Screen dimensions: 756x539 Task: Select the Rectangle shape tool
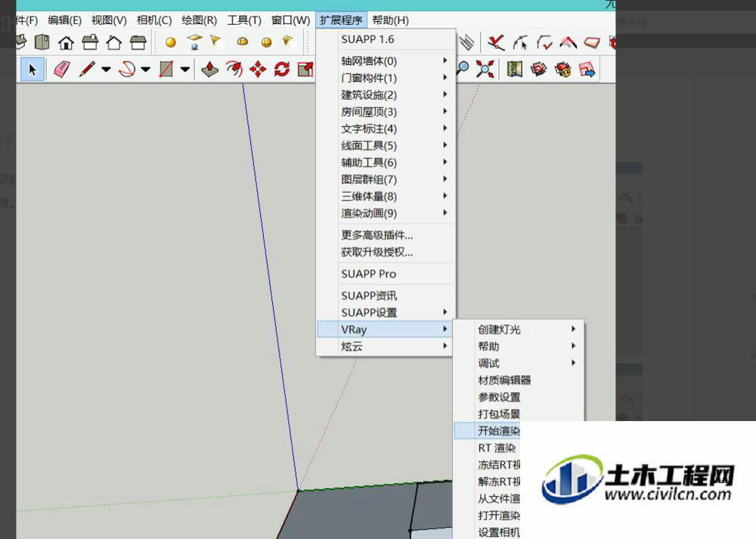166,70
